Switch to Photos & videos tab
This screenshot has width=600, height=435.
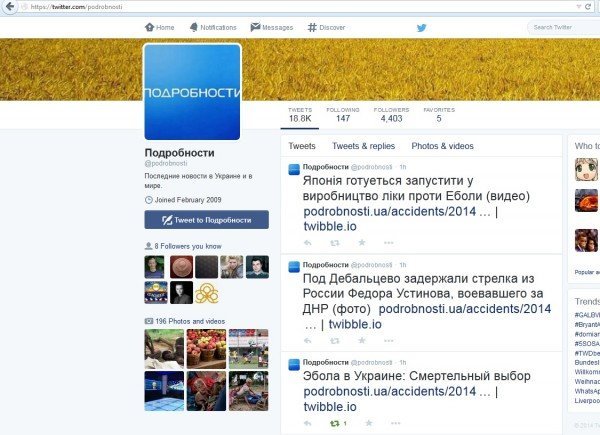(442, 146)
